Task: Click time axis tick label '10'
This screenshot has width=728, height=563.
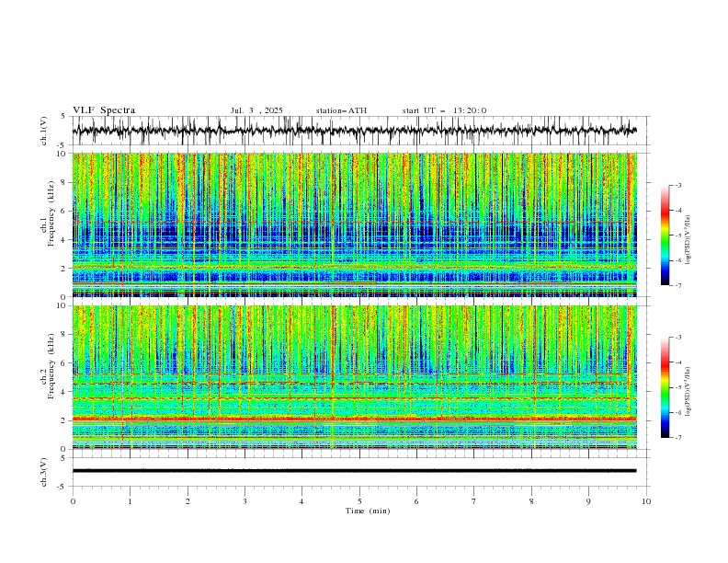Action: pyautogui.click(x=646, y=501)
